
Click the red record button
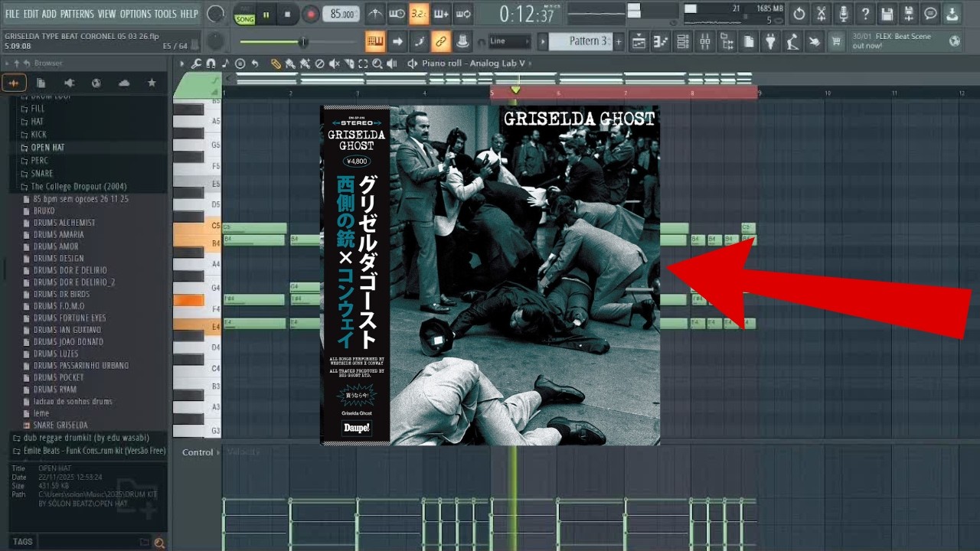(x=310, y=15)
